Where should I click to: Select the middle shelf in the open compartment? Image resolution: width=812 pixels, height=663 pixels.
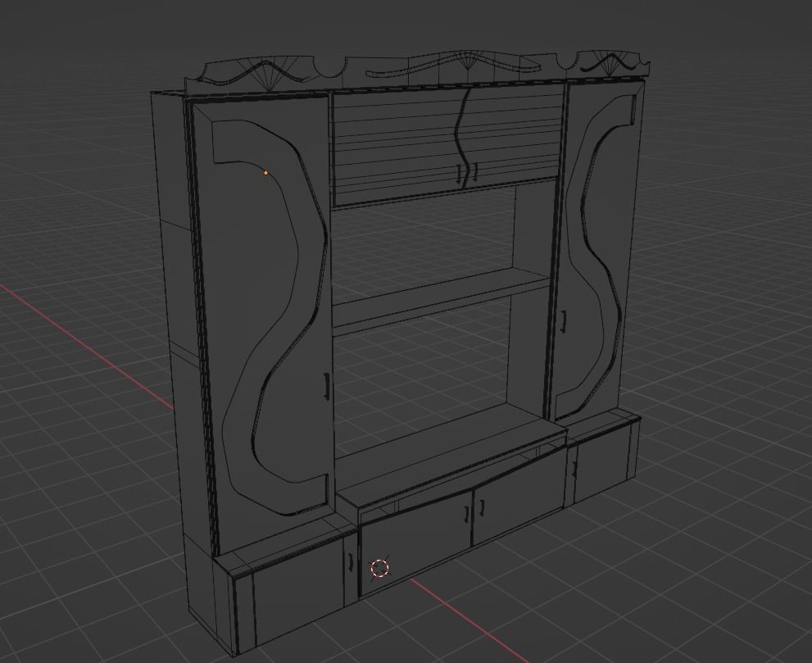[440, 301]
